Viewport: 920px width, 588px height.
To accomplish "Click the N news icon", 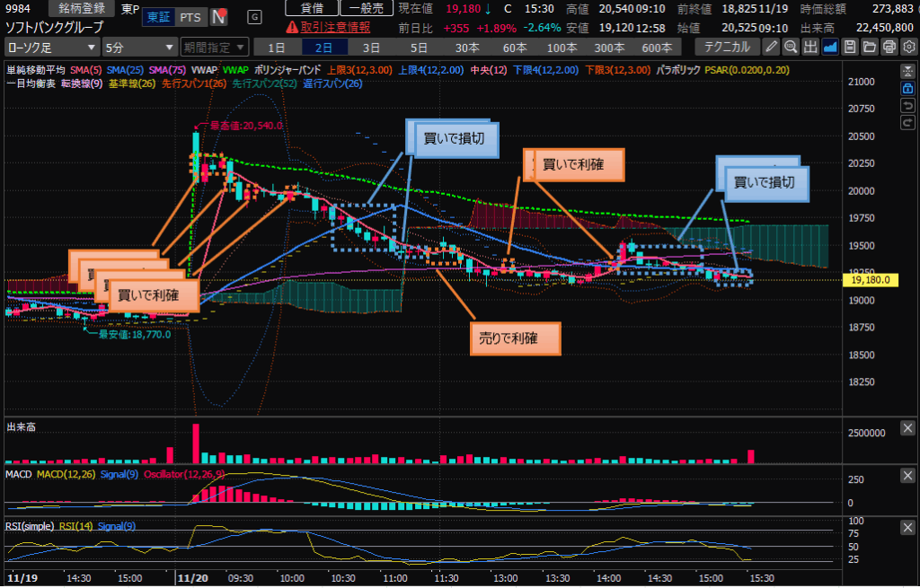I will [217, 17].
